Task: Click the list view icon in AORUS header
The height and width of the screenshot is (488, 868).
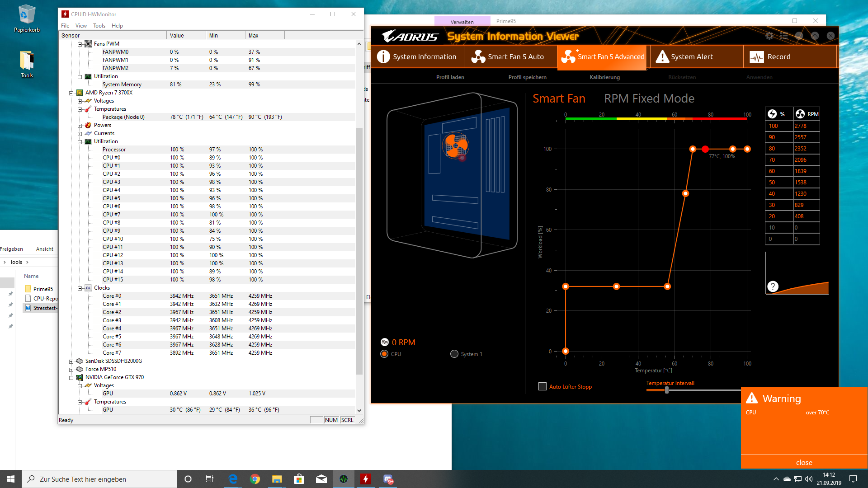Action: (x=784, y=36)
